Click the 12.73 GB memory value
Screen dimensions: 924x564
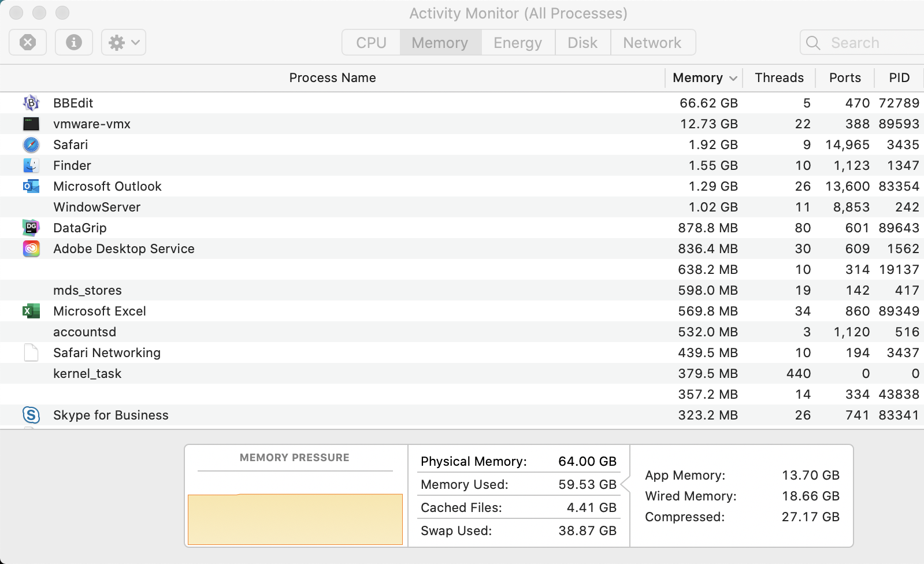pos(709,124)
